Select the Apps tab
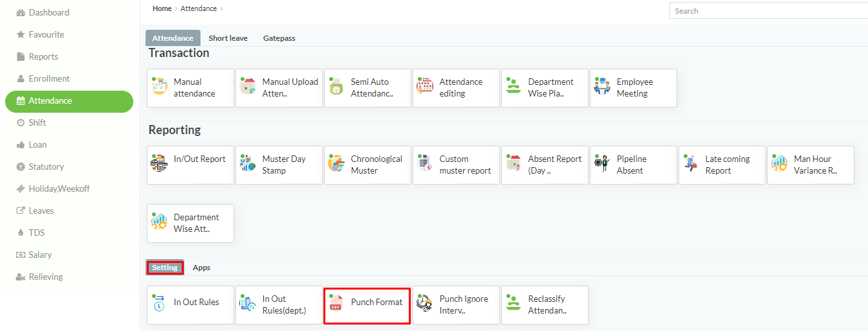The image size is (868, 331). (201, 268)
